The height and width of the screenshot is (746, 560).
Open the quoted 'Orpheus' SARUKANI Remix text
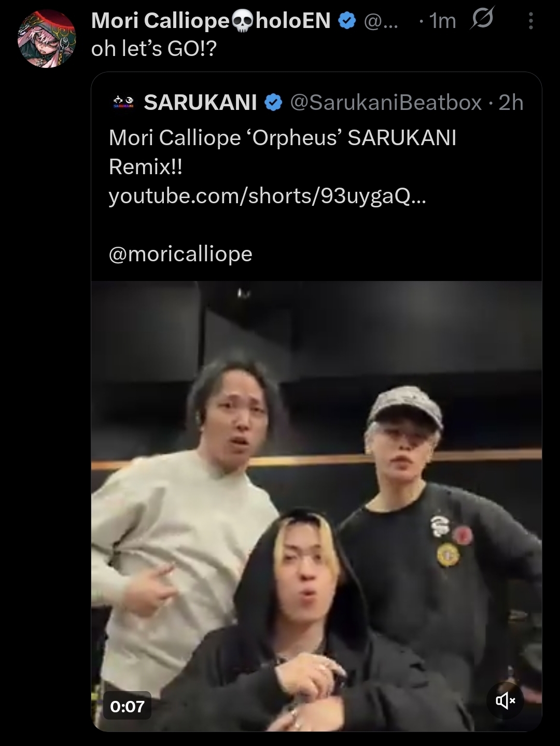point(283,152)
